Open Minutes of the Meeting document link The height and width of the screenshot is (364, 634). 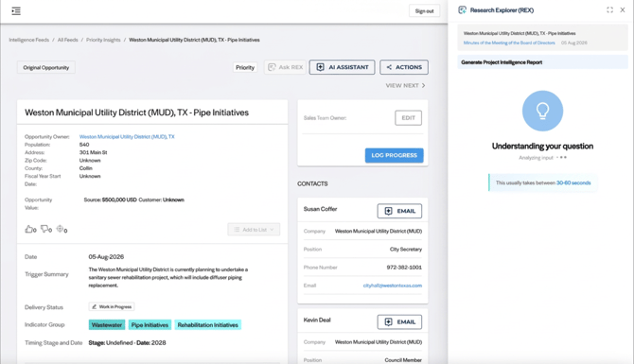509,43
